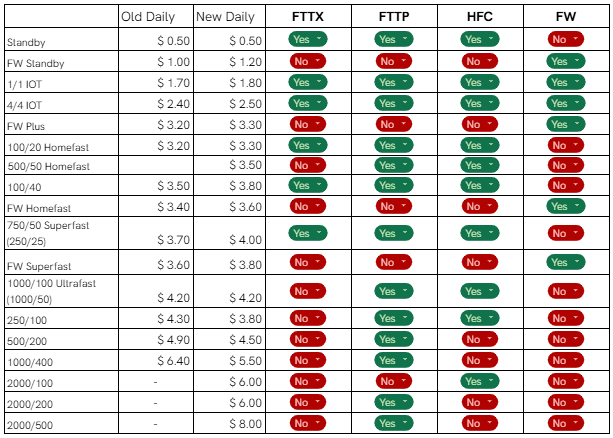Select the FW Superfast plan name cell
This screenshot has width=613, height=438.
tap(60, 264)
